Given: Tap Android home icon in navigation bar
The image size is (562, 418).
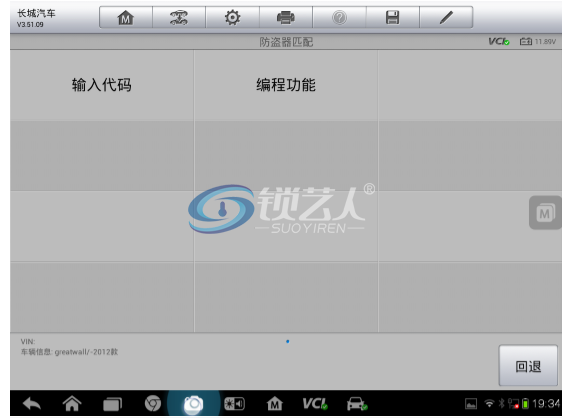Looking at the screenshot, I should (72, 404).
